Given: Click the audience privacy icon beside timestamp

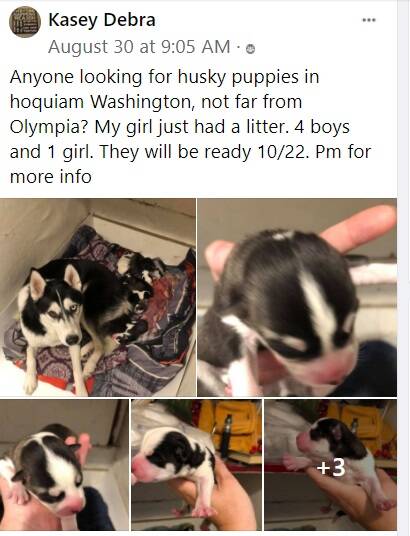Looking at the screenshot, I should tap(251, 49).
